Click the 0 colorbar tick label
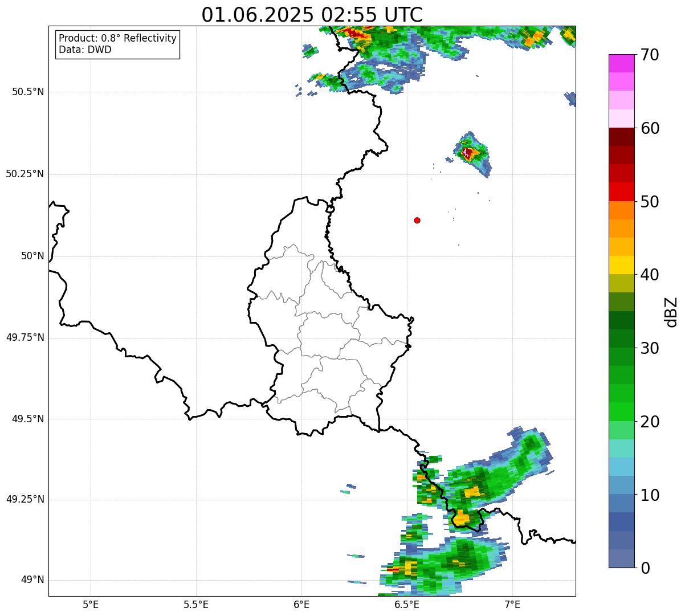Screen dimensions: 685x616 (646, 568)
